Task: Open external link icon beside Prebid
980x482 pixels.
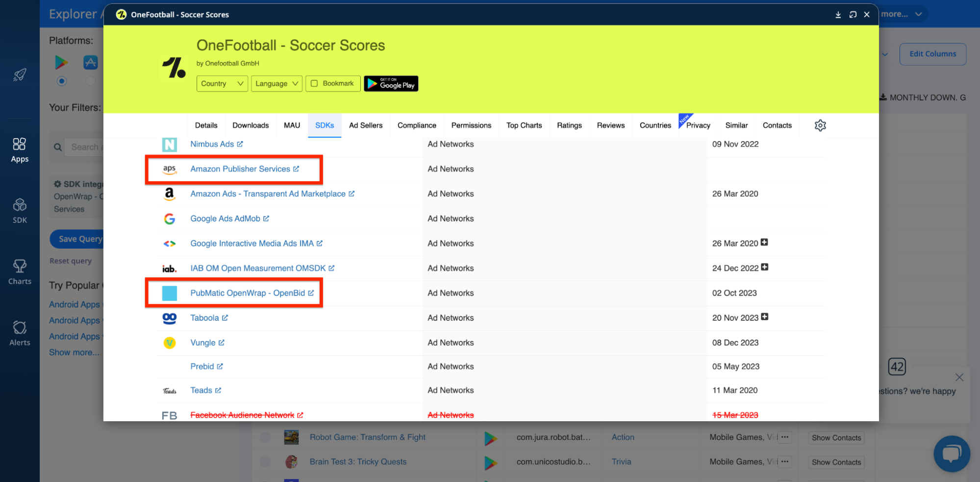Action: 220,366
